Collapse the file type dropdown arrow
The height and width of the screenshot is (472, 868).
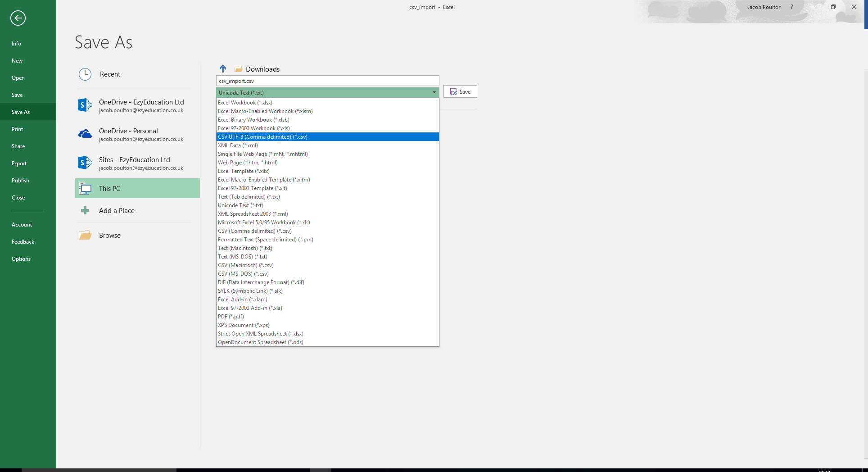tap(434, 93)
